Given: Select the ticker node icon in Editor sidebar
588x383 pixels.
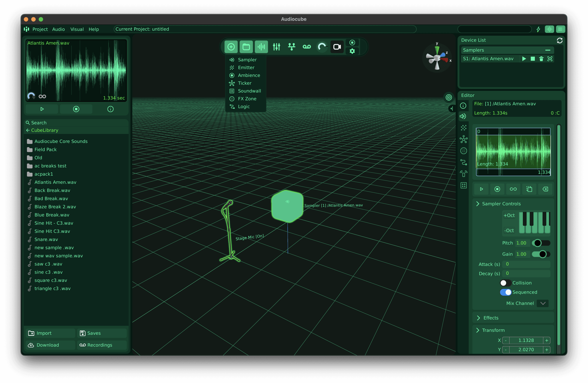Looking at the screenshot, I should pos(463,139).
